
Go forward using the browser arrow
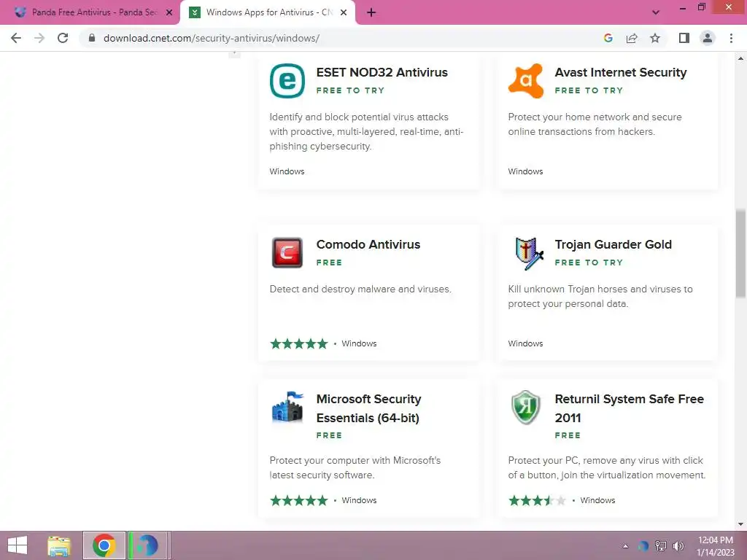39,38
